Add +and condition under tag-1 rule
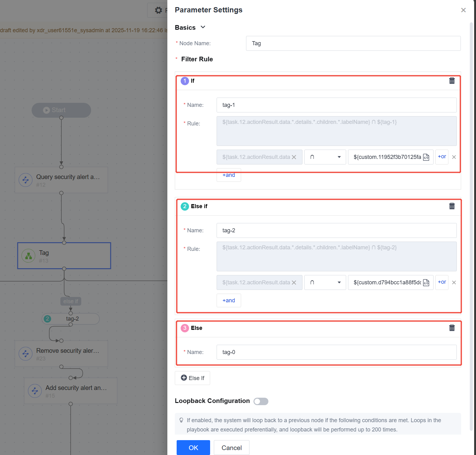 coord(229,175)
